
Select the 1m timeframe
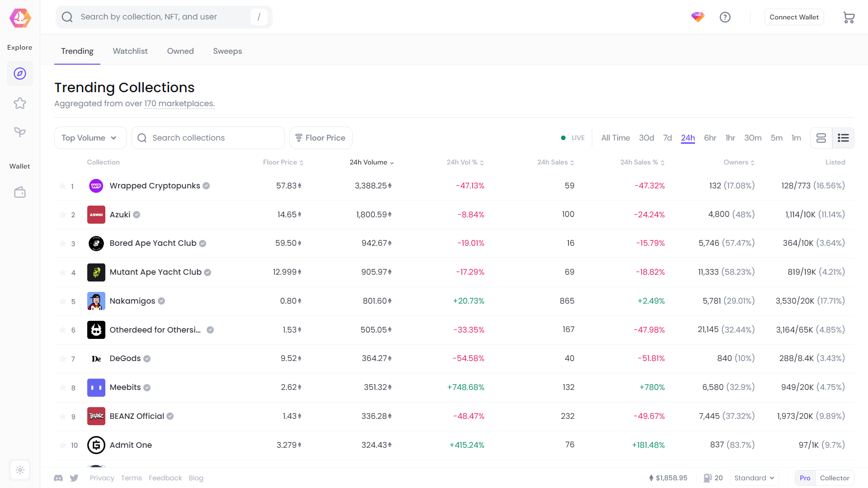(x=796, y=138)
